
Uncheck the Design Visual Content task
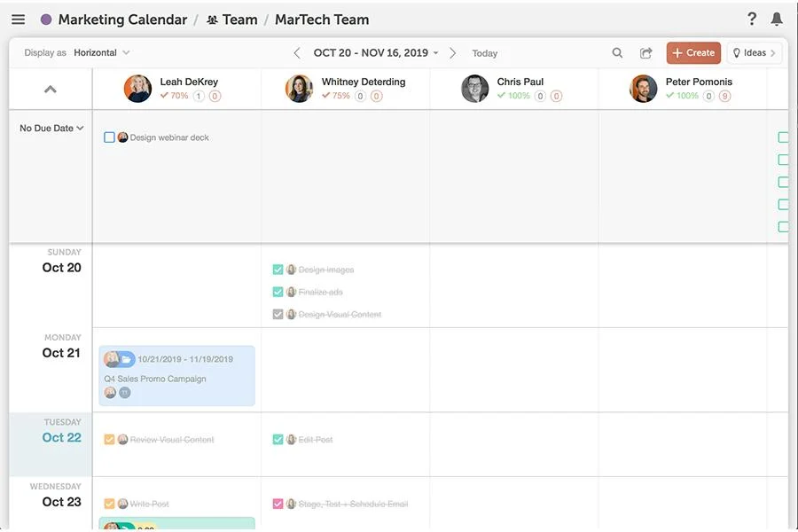[x=278, y=314]
